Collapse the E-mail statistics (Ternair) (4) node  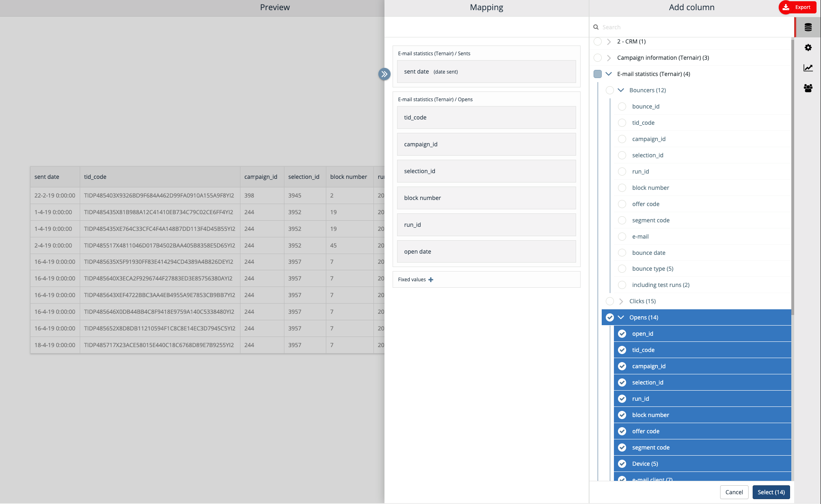(x=609, y=74)
